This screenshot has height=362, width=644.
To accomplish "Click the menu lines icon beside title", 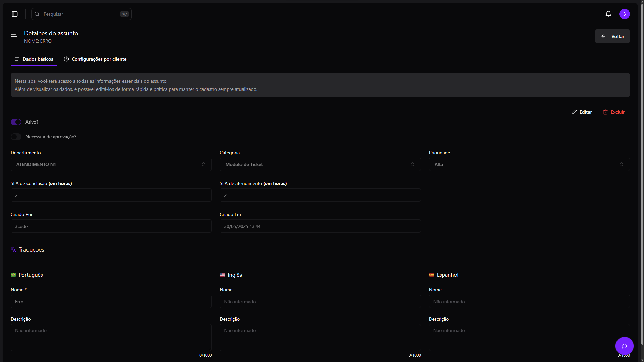I will pos(14,36).
